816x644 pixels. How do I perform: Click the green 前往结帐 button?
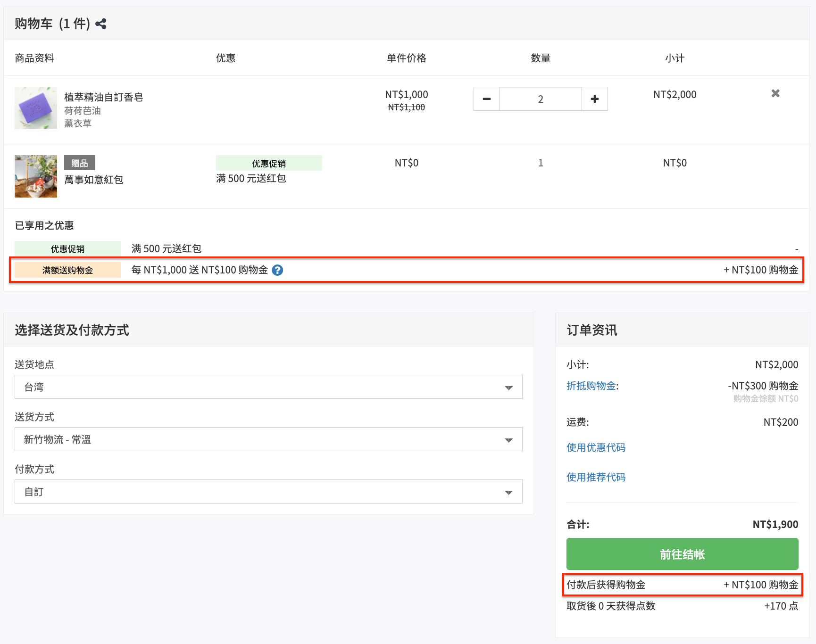pyautogui.click(x=683, y=554)
